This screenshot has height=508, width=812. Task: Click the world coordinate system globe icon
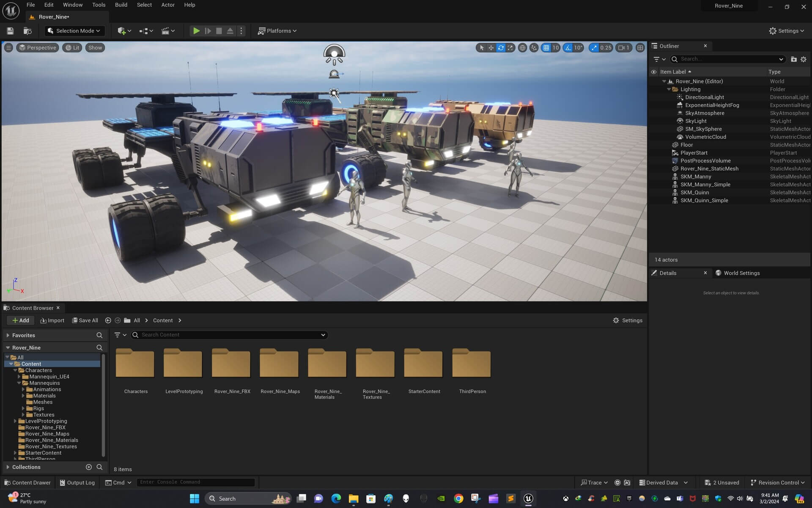523,48
